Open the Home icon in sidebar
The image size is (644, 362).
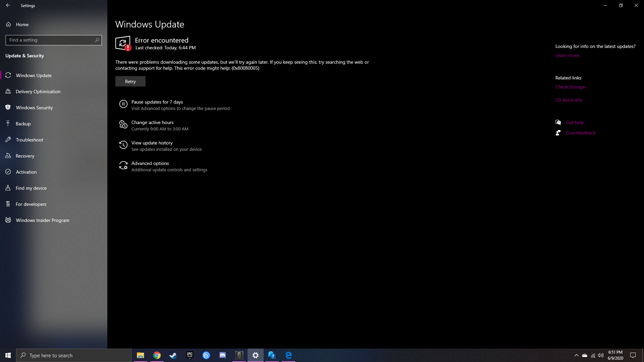[x=8, y=24]
